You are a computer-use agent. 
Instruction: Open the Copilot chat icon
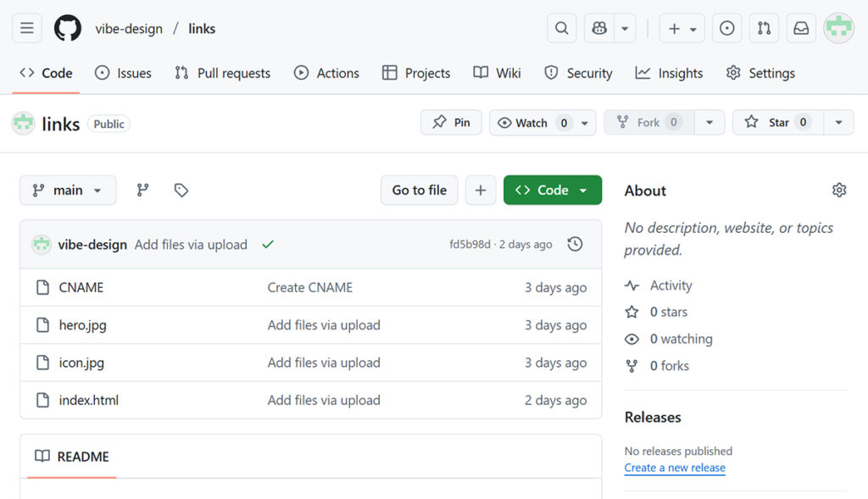coord(599,29)
